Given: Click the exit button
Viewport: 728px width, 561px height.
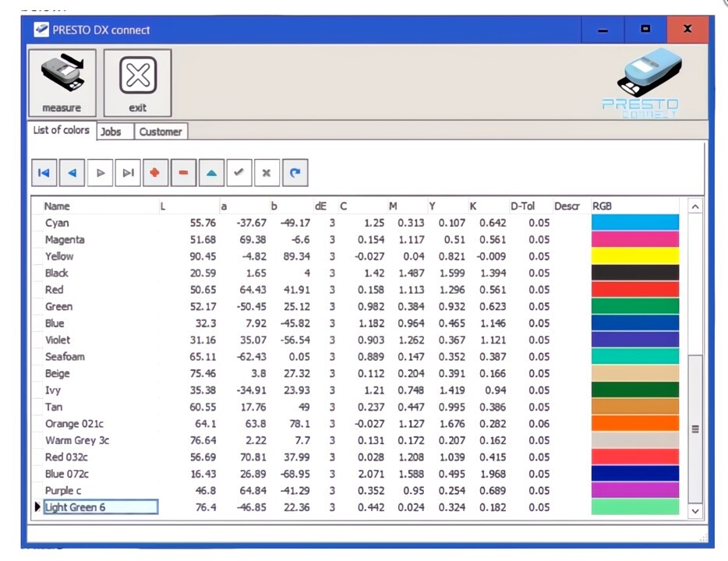Looking at the screenshot, I should (137, 82).
